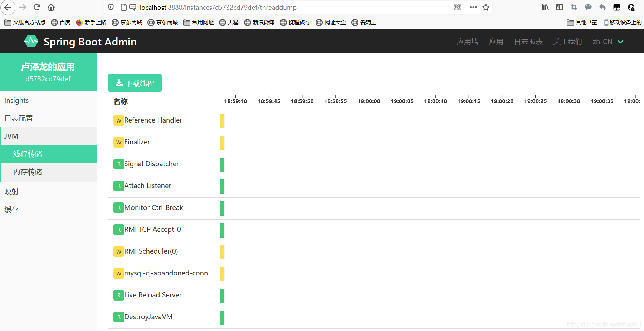The image size is (644, 331).
Task: Collapse the JVM sidebar section
Action: click(48, 136)
